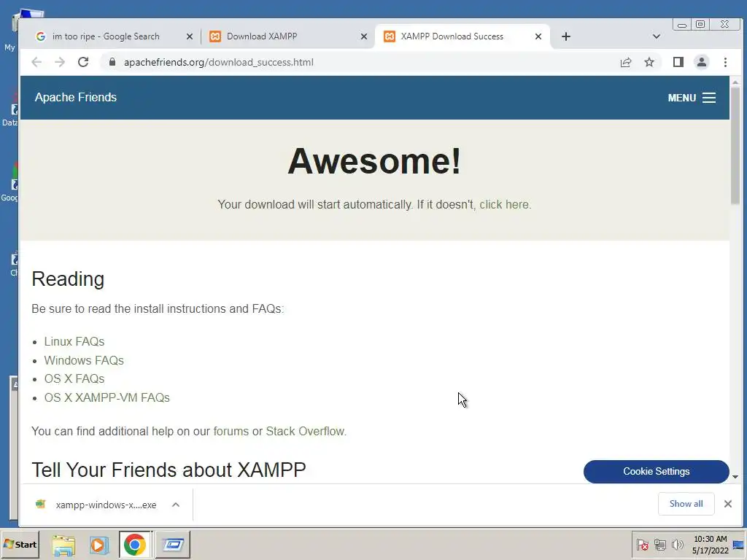Open the Windows FAQs link
Image resolution: width=747 pixels, height=560 pixels.
tap(84, 360)
